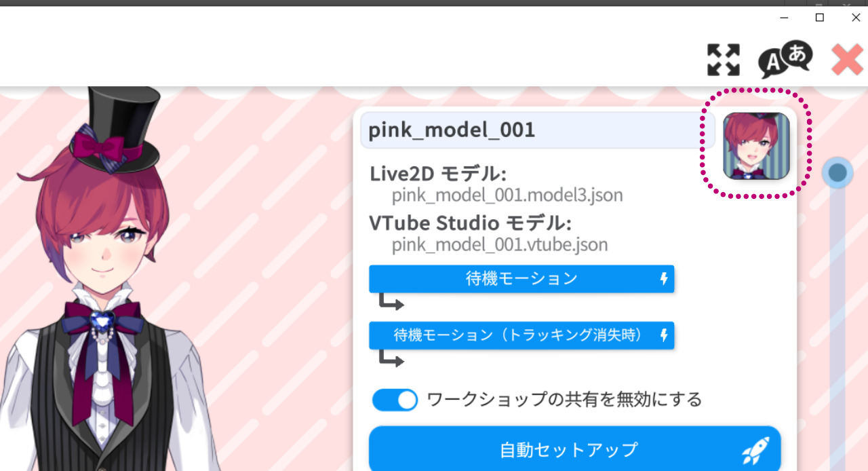
Task: Maximize the application window
Action: (x=820, y=18)
